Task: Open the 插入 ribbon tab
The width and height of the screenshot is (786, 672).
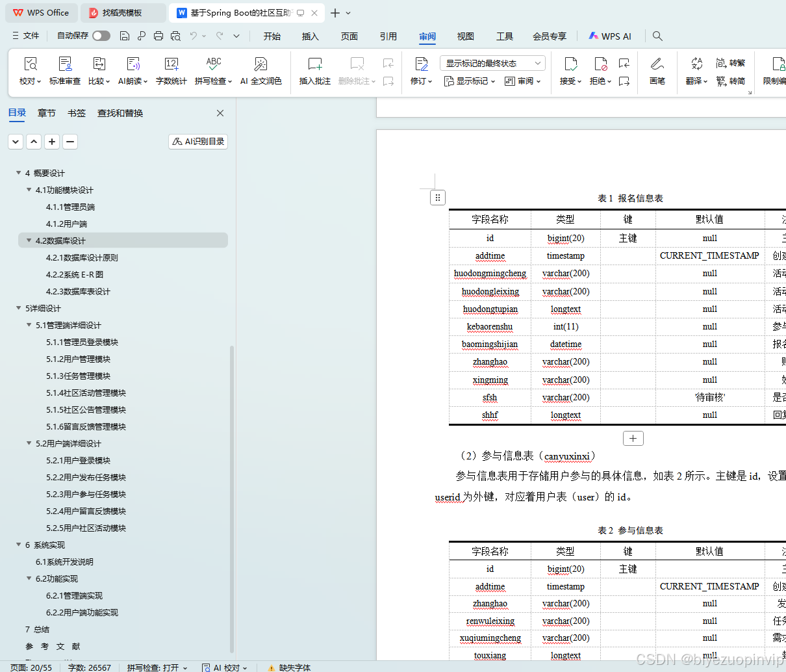Action: pyautogui.click(x=311, y=36)
